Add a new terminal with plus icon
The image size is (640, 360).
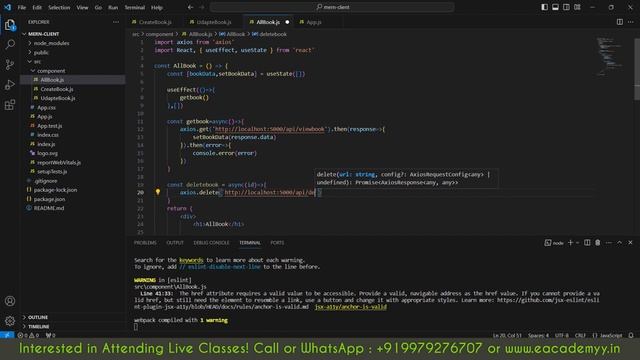[570, 242]
